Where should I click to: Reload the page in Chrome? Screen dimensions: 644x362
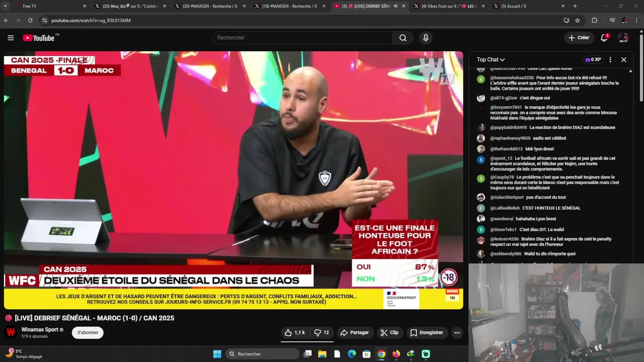[x=30, y=20]
